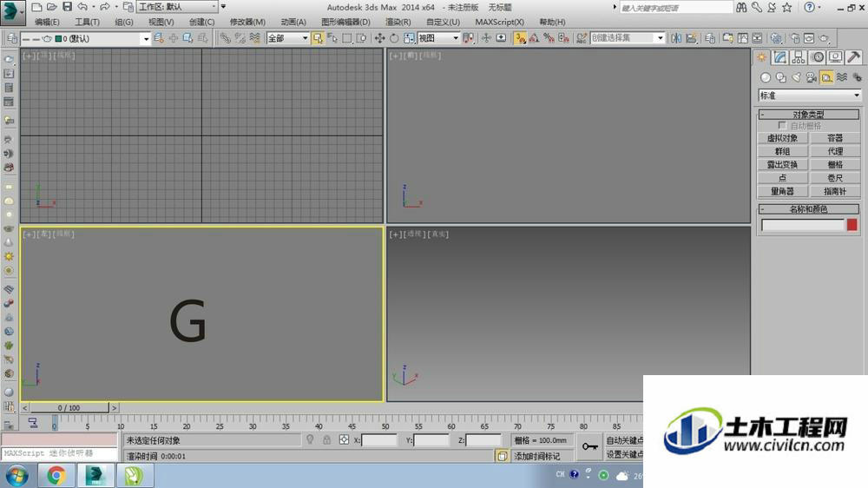Toggle the 自动栅格 checkbox
Image resolution: width=868 pixels, height=488 pixels.
(x=782, y=126)
